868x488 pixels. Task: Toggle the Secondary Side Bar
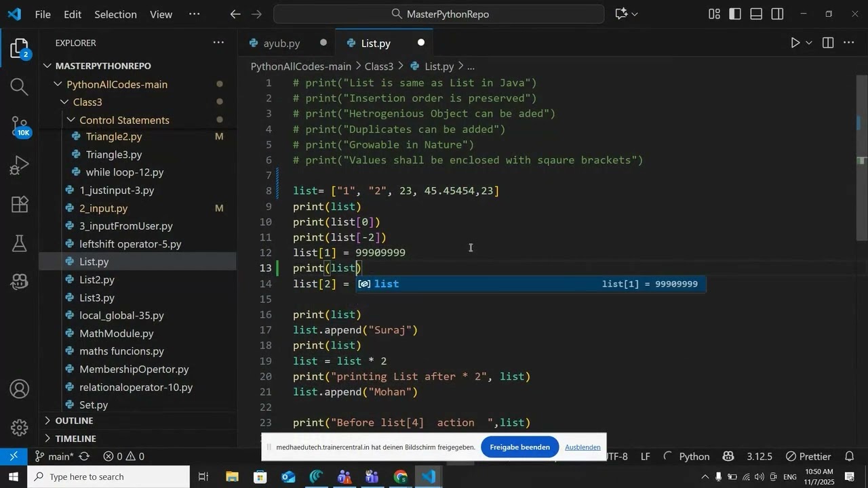[778, 14]
